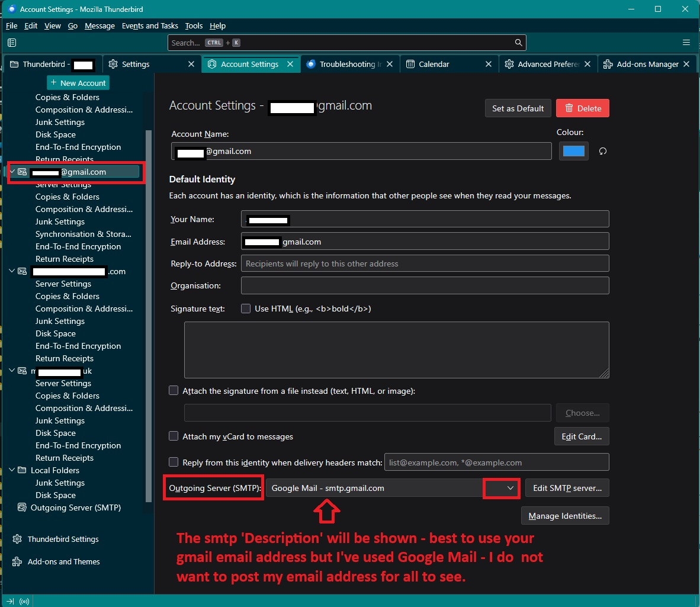Select Return Receipts under the uk account

65,458
